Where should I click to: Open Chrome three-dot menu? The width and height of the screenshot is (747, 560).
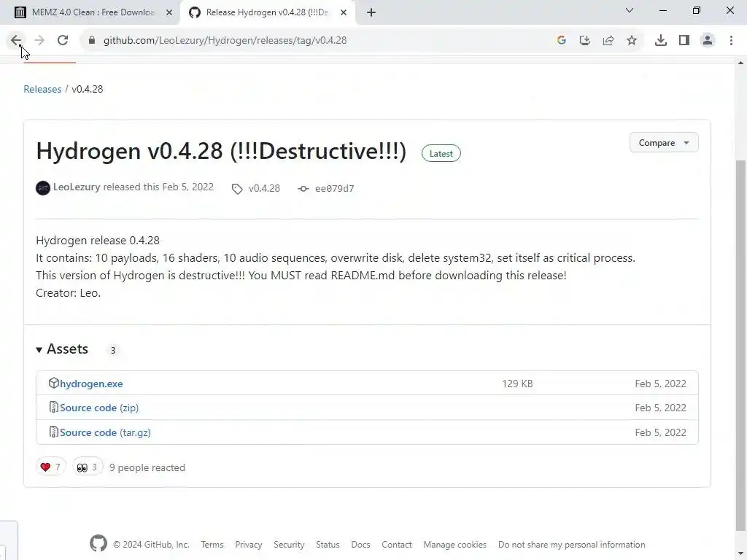tap(731, 41)
